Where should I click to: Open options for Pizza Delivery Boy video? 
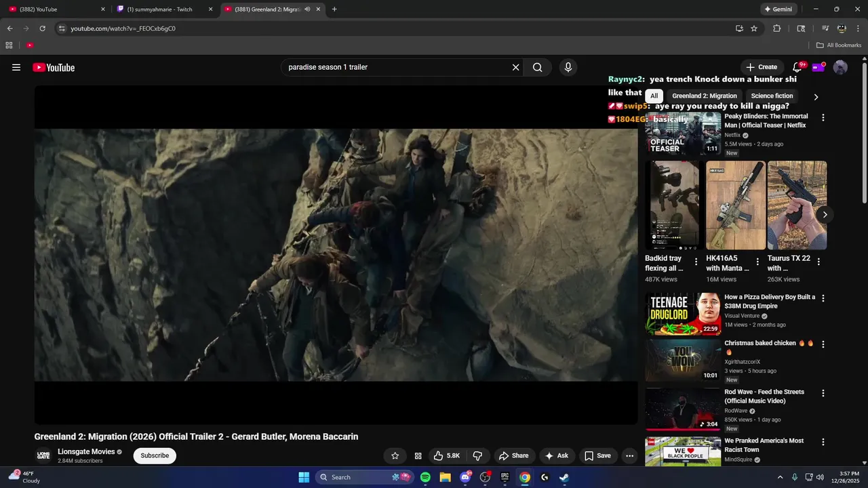(x=823, y=298)
